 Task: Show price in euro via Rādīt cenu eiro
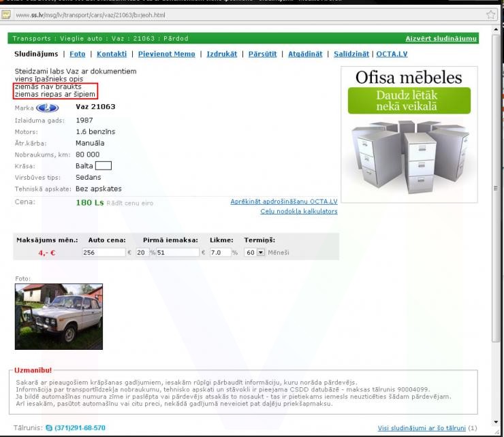click(x=130, y=203)
